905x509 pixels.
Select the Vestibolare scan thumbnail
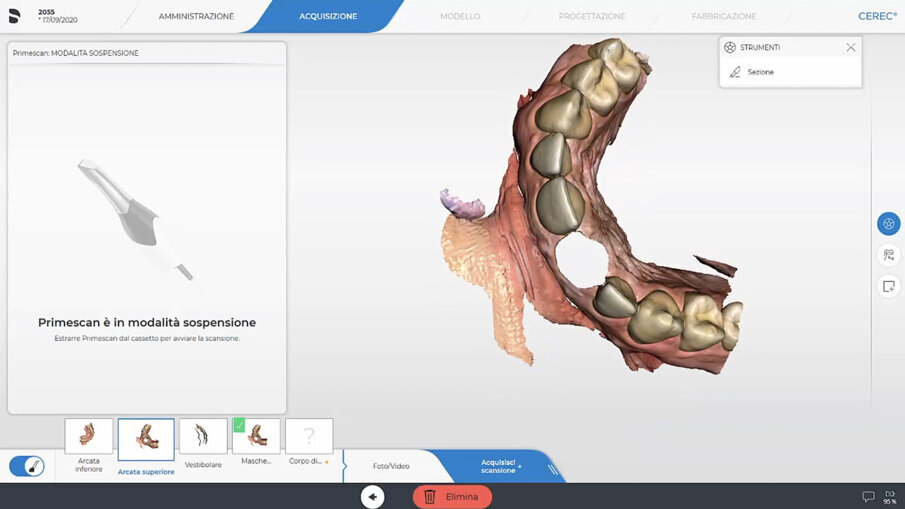tap(203, 437)
